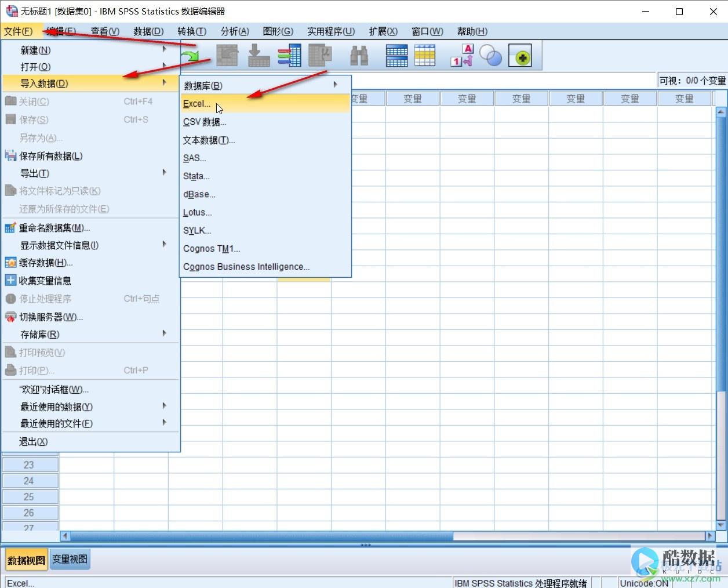The width and height of the screenshot is (728, 588).
Task: Open the Variables toolbar icon
Action: tap(289, 56)
